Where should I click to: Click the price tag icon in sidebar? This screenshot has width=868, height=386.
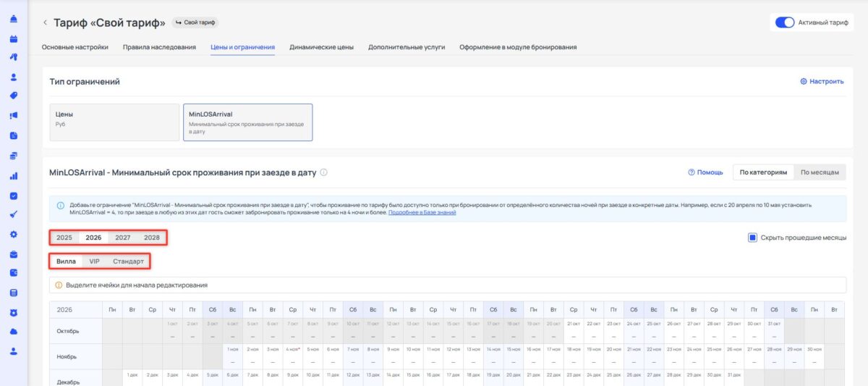click(14, 96)
